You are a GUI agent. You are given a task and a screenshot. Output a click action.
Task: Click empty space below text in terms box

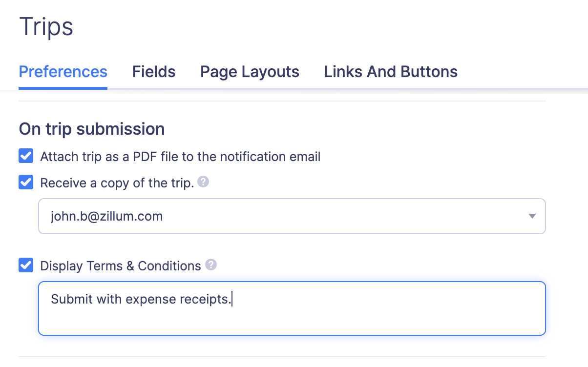click(291, 322)
